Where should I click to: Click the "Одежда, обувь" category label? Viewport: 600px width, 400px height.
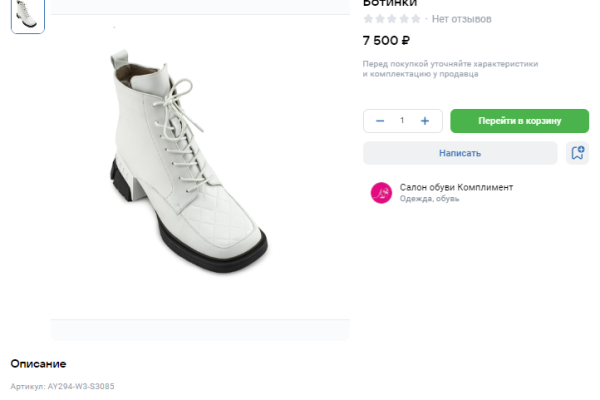[429, 199]
